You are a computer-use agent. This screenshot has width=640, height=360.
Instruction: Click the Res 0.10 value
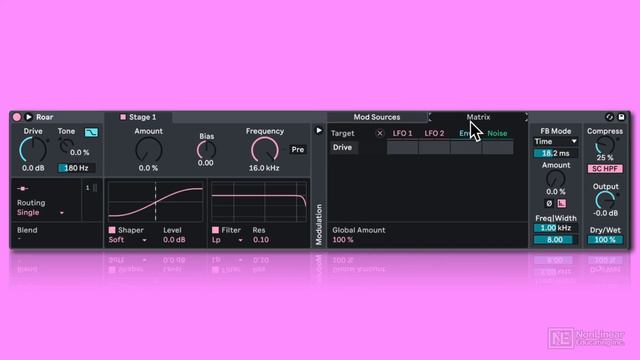tap(261, 240)
